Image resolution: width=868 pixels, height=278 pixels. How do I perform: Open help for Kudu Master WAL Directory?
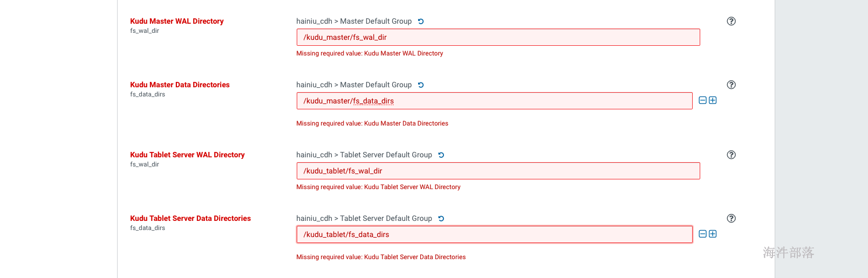pos(731,21)
